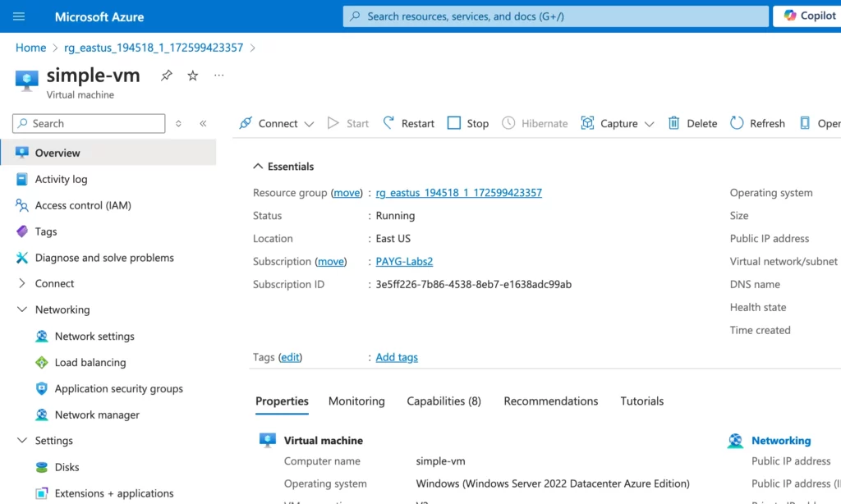The height and width of the screenshot is (504, 841).
Task: Open the Connect dropdown arrow
Action: pyautogui.click(x=309, y=124)
